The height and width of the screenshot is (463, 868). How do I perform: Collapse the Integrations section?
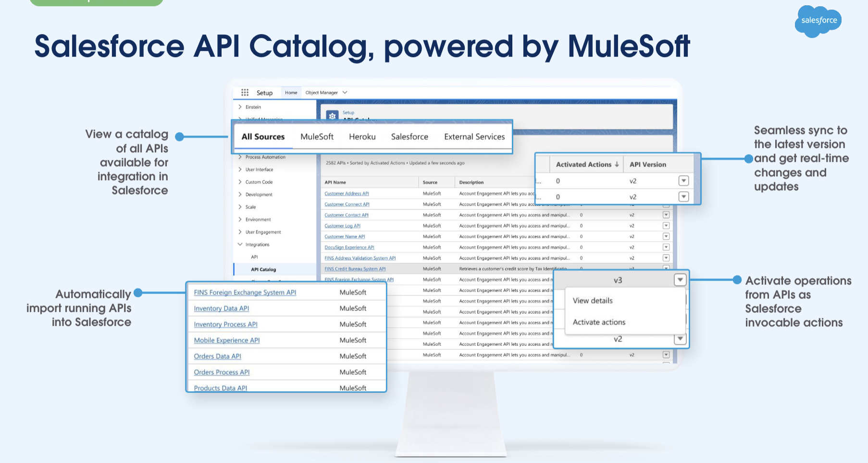click(240, 244)
